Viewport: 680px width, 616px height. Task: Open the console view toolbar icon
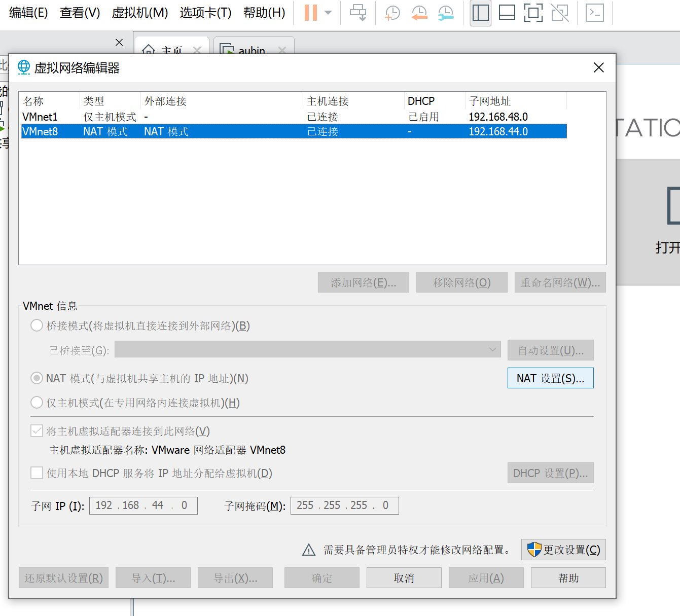595,13
